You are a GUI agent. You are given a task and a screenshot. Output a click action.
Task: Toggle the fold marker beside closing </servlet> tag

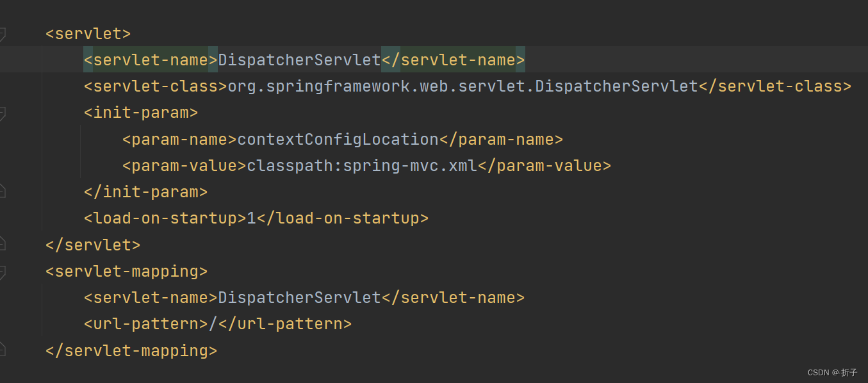(3, 243)
